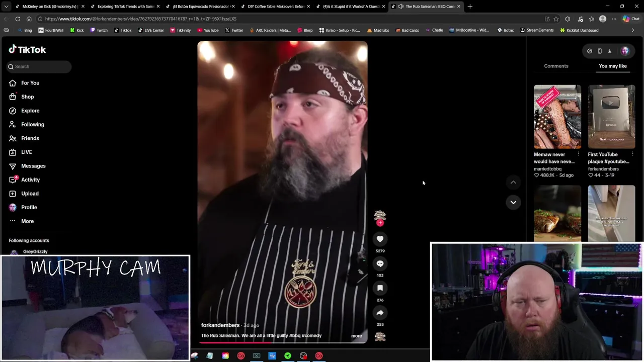
Task: Click the browser address bar URL
Action: (x=140, y=19)
